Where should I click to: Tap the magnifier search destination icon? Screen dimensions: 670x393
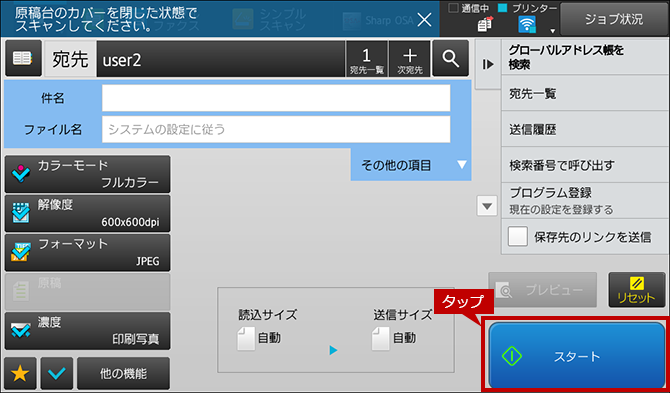[x=450, y=59]
